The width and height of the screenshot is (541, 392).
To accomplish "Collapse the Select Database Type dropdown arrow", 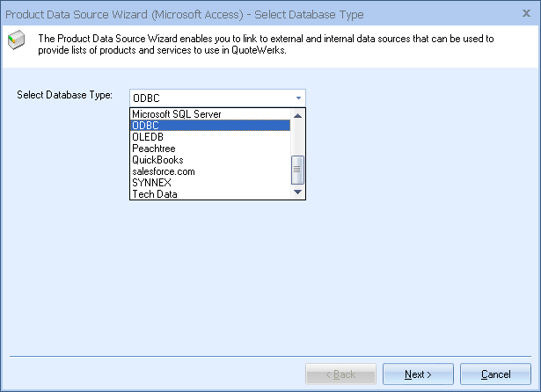I will point(298,98).
